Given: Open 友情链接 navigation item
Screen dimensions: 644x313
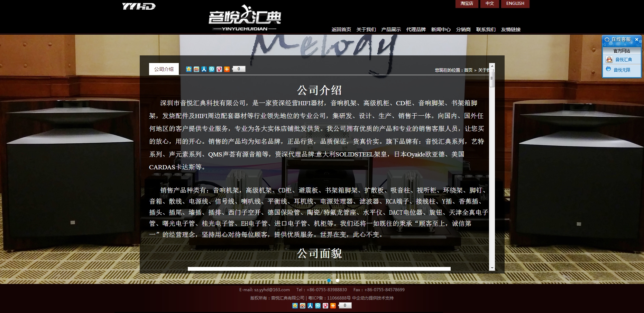Looking at the screenshot, I should [511, 29].
